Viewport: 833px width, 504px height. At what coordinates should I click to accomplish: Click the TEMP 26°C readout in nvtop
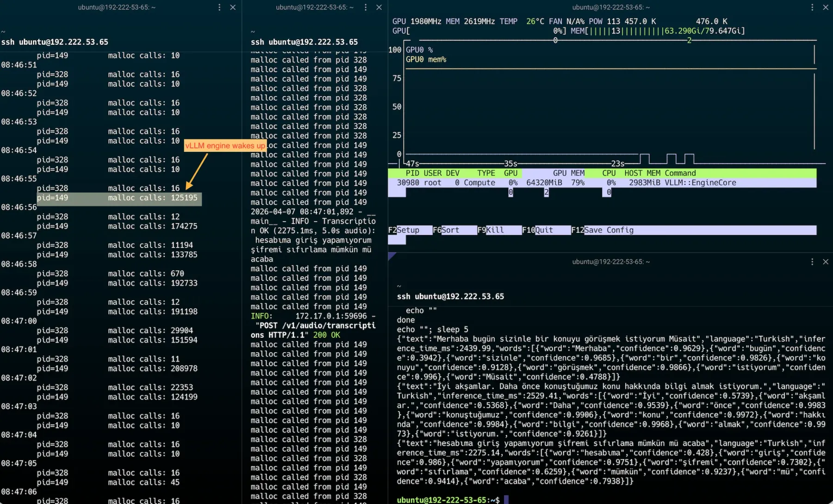522,21
